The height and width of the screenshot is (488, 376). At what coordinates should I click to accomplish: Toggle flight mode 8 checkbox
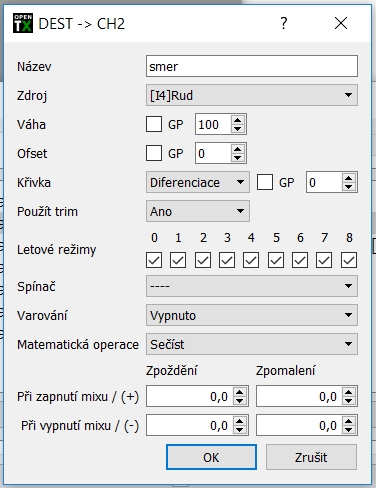click(349, 260)
